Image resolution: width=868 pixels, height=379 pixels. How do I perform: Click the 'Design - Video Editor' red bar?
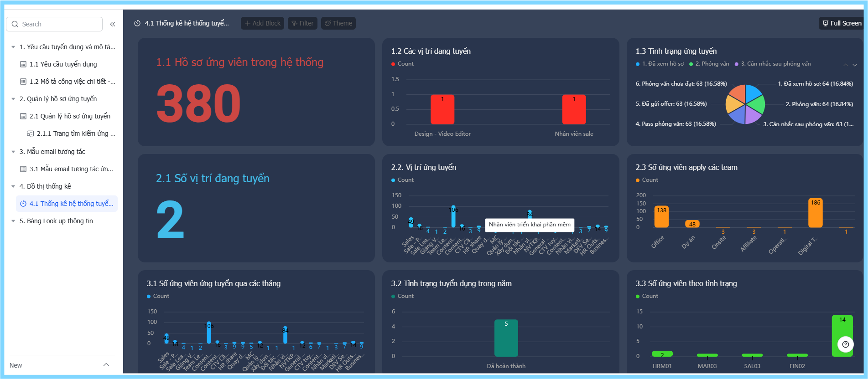point(442,109)
